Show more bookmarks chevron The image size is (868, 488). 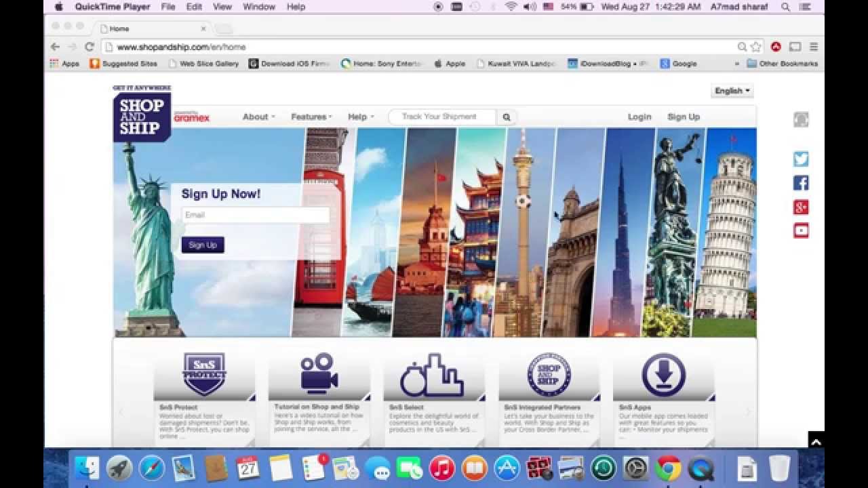(x=737, y=64)
